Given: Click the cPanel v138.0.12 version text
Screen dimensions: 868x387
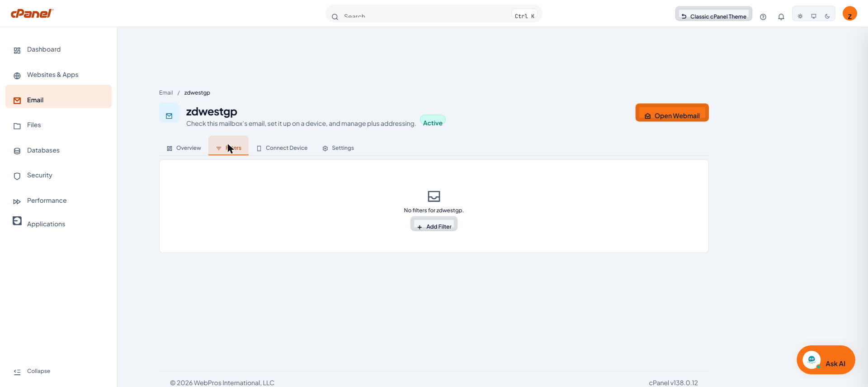Looking at the screenshot, I should tap(673, 383).
